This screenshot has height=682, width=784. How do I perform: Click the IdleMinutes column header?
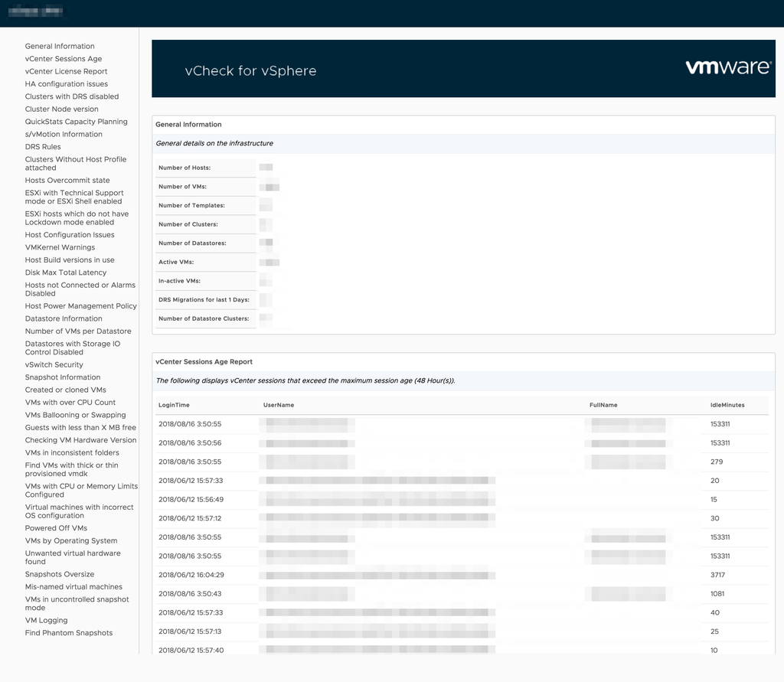pyautogui.click(x=727, y=405)
